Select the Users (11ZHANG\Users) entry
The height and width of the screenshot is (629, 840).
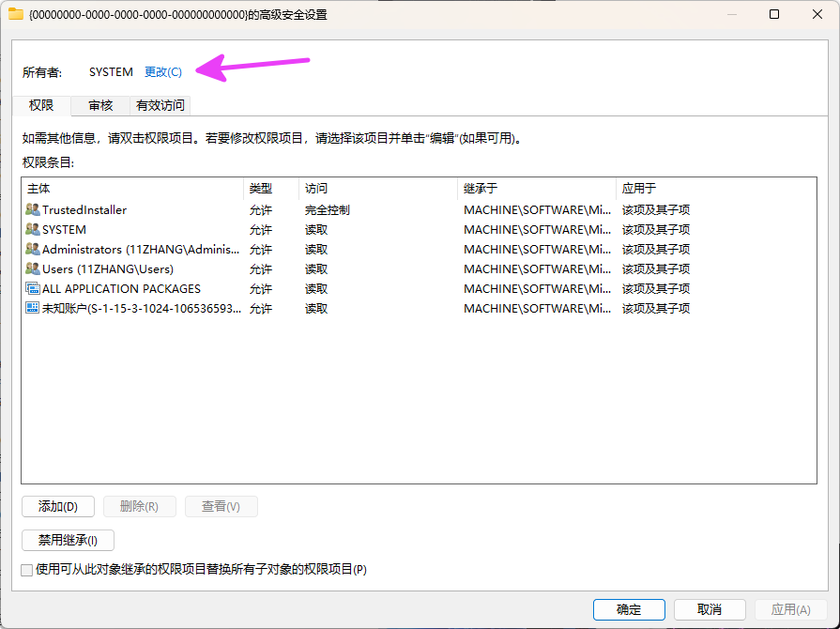419,268
